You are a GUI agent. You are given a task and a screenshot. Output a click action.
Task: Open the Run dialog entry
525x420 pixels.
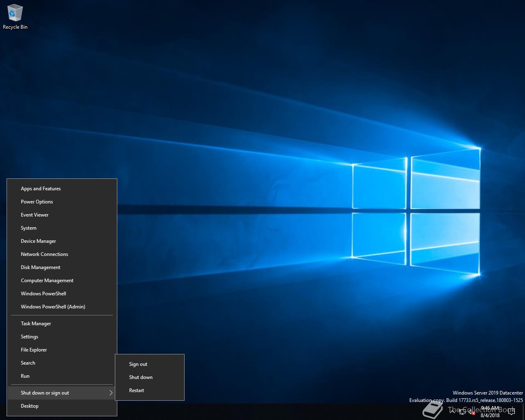point(62,376)
